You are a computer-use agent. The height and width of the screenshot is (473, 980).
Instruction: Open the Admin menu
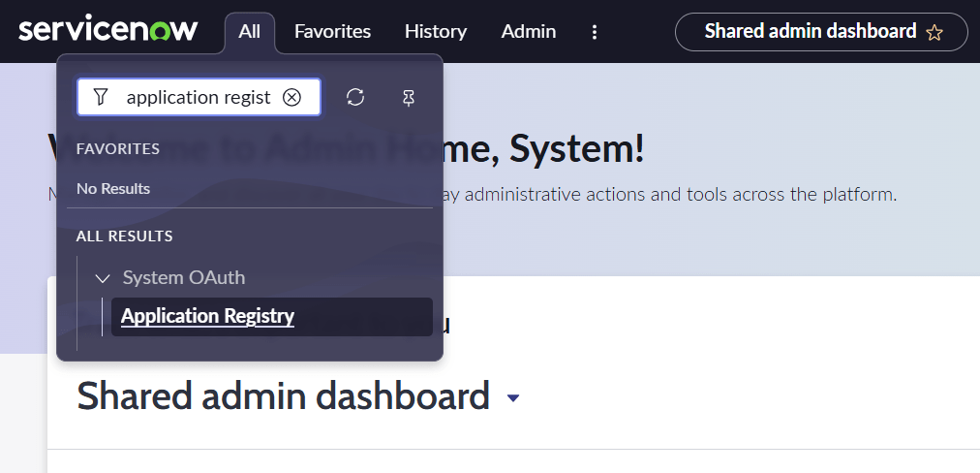coord(528,32)
